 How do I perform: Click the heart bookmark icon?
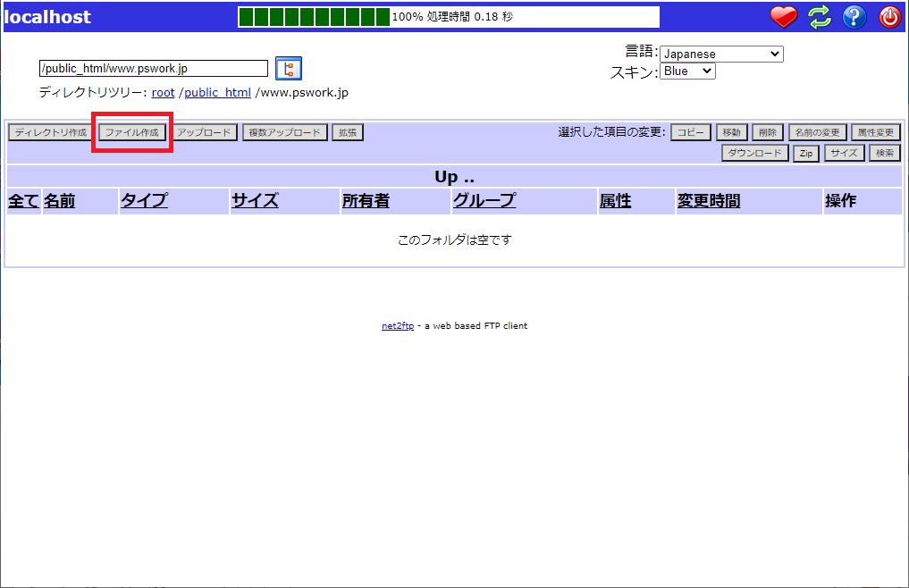783,17
